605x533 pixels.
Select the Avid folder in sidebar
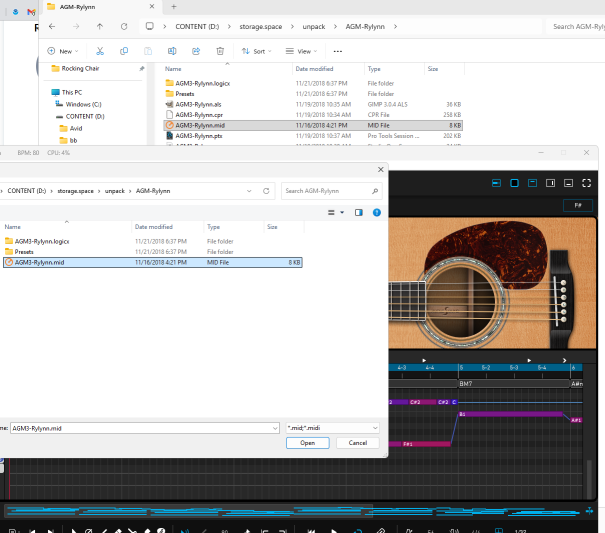[x=76, y=128]
